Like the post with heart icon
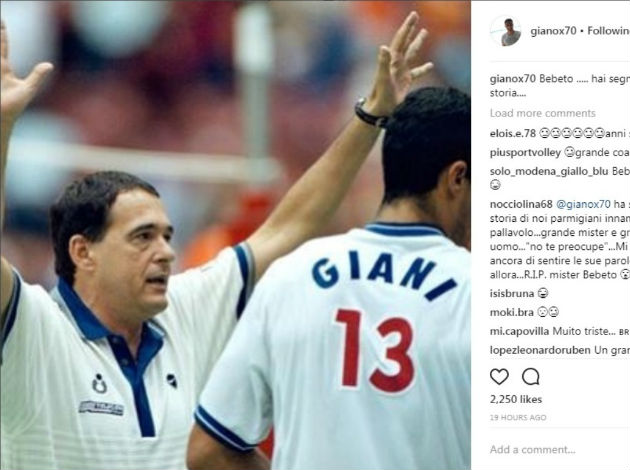The image size is (630, 470). coord(499,377)
